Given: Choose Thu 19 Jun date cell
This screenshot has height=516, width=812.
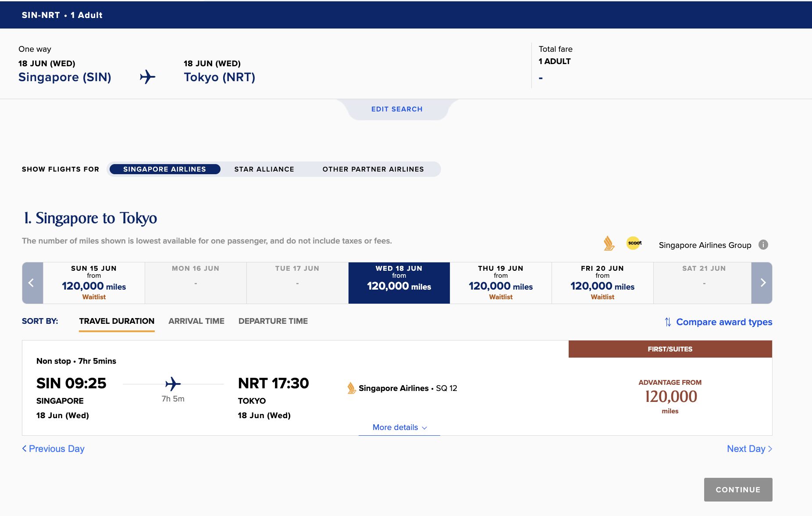Looking at the screenshot, I should (x=501, y=283).
